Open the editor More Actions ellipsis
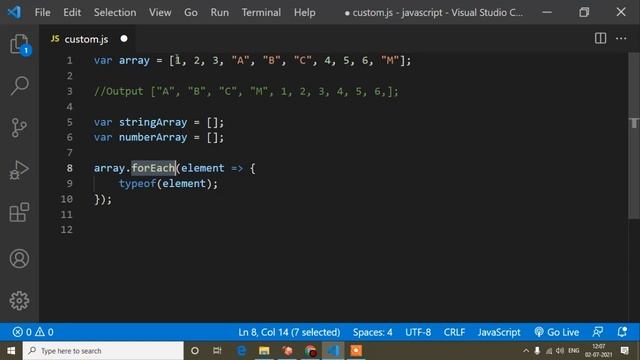640x360 pixels. pos(621,38)
